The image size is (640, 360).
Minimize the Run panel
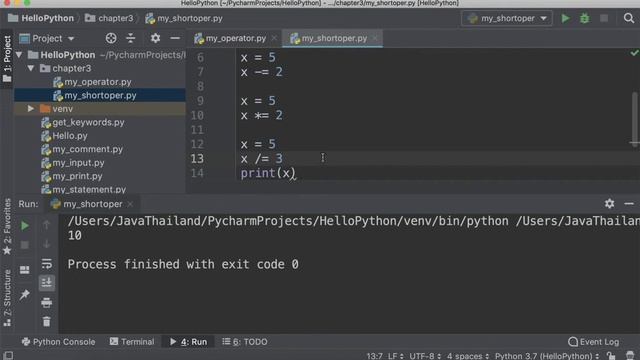(x=629, y=203)
